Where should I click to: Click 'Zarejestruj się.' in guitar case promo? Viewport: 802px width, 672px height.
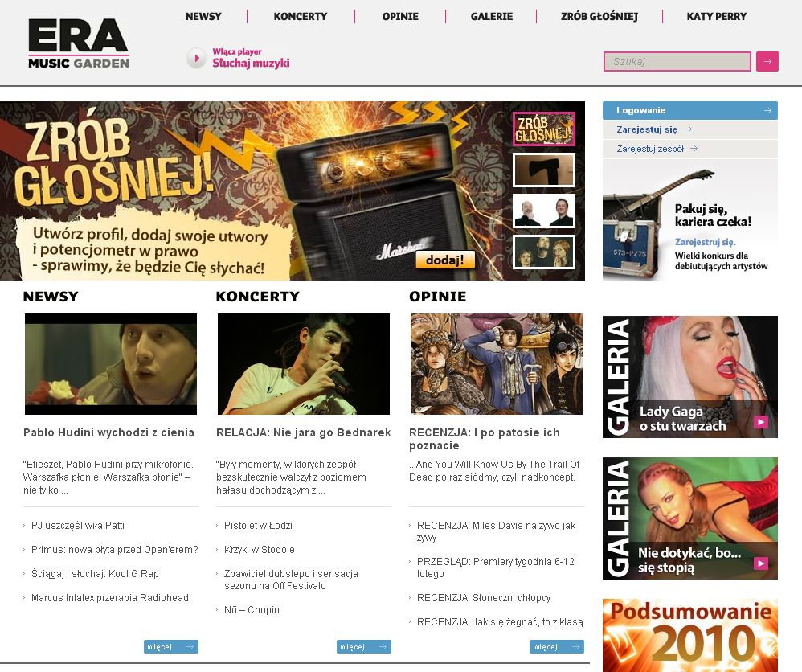(706, 242)
